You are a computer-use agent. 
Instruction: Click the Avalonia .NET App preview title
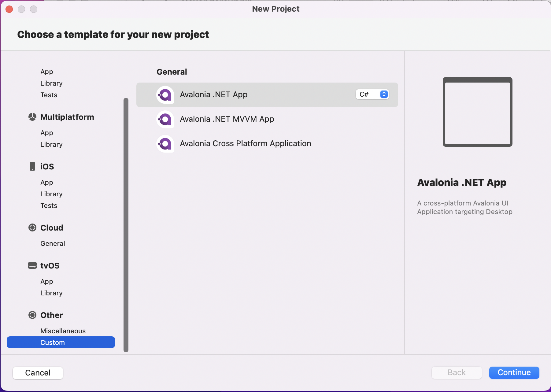pyautogui.click(x=462, y=183)
